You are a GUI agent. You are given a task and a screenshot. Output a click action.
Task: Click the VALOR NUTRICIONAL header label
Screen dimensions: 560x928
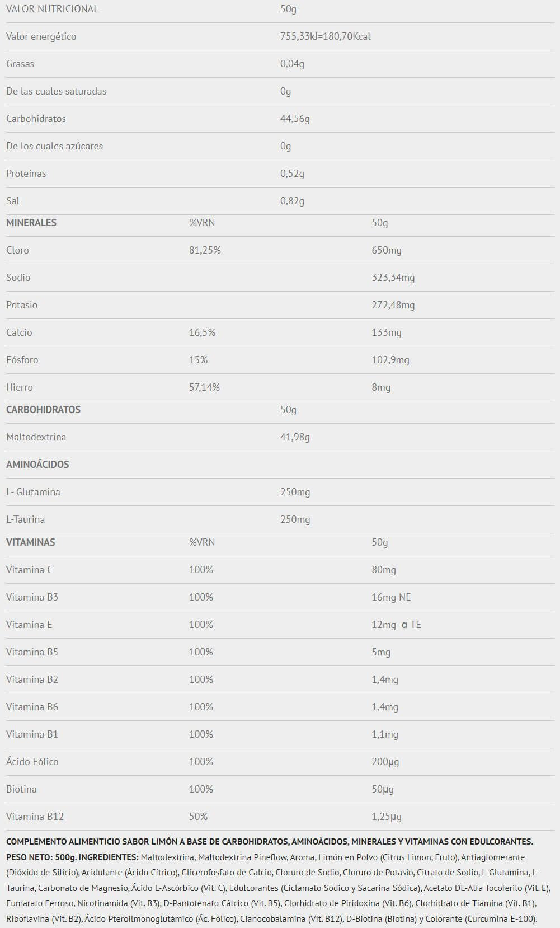click(x=52, y=9)
